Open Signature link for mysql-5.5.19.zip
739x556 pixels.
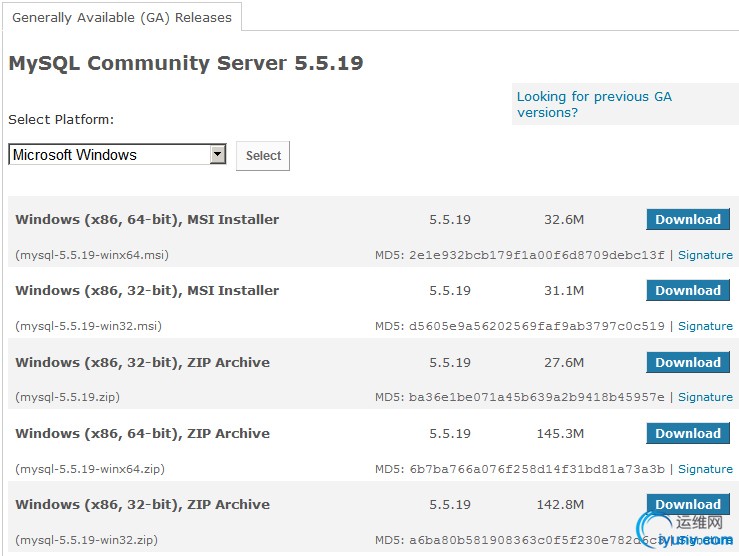point(705,397)
